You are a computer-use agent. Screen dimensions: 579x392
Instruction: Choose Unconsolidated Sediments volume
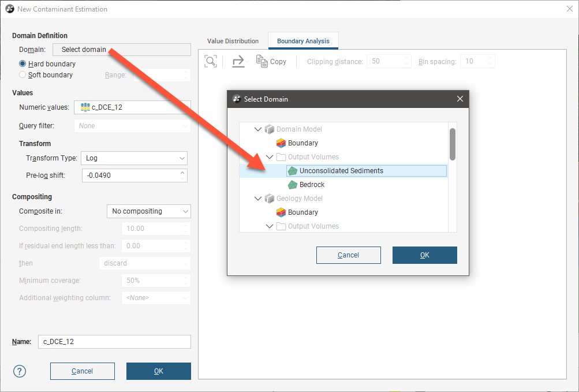point(341,171)
